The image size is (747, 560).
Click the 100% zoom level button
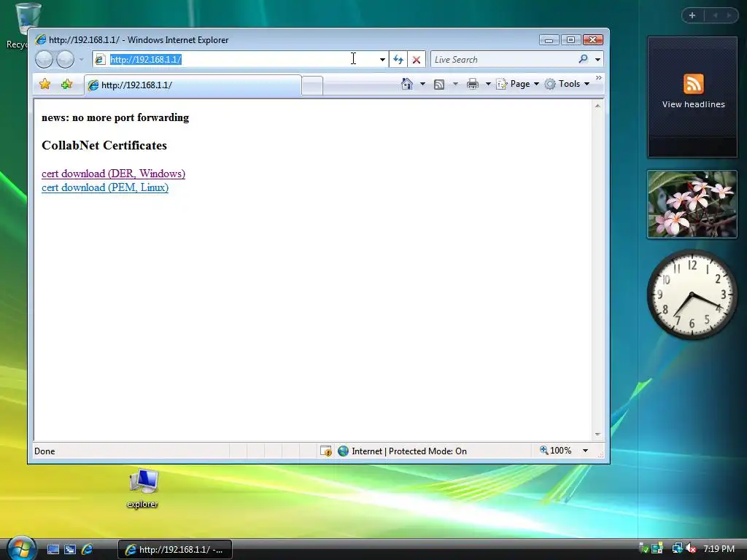(x=555, y=451)
